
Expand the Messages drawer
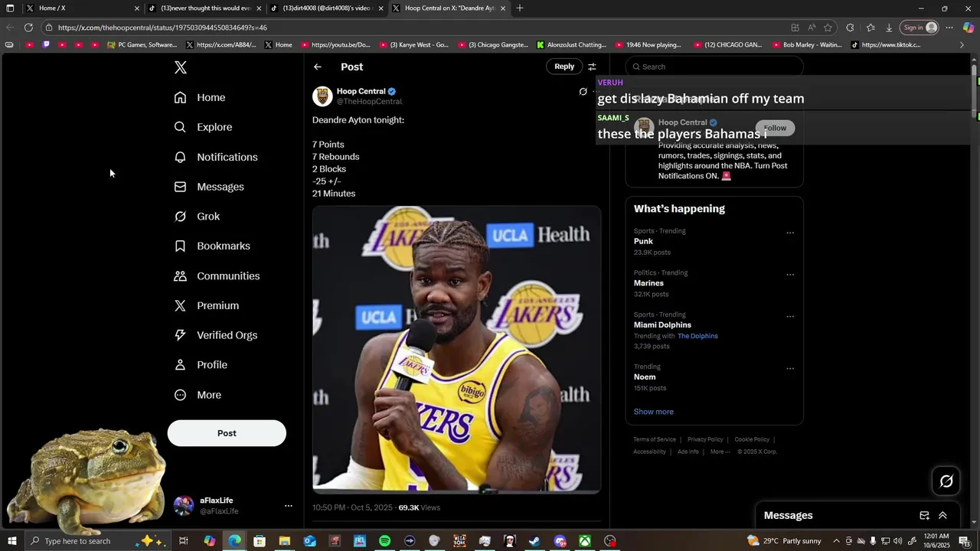[942, 516]
